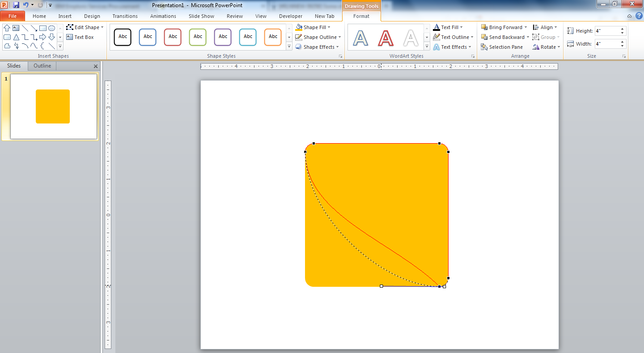Screen dimensions: 644x353
Task: Switch to the Insert ribbon tab
Action: point(65,16)
